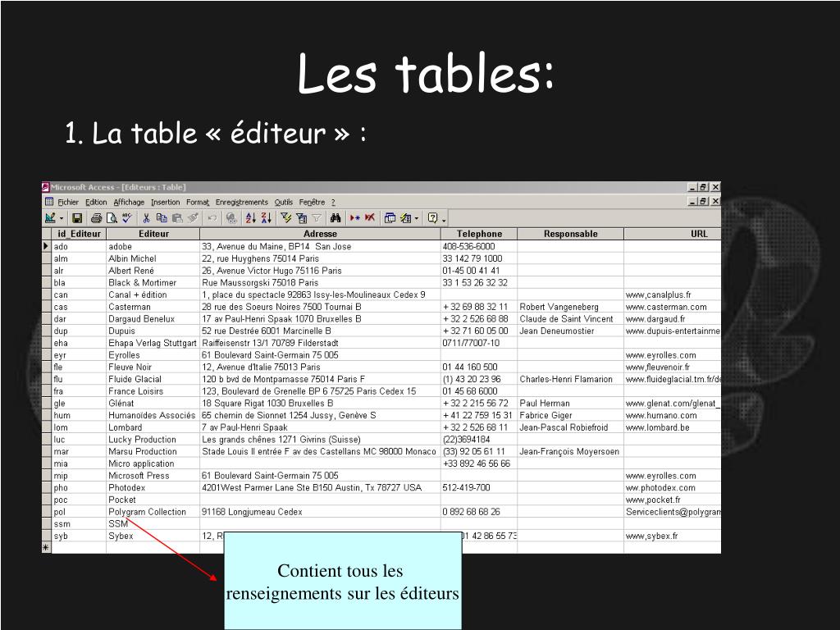Open Find with the binoculars icon
Image resolution: width=840 pixels, height=630 pixels.
coord(336,218)
